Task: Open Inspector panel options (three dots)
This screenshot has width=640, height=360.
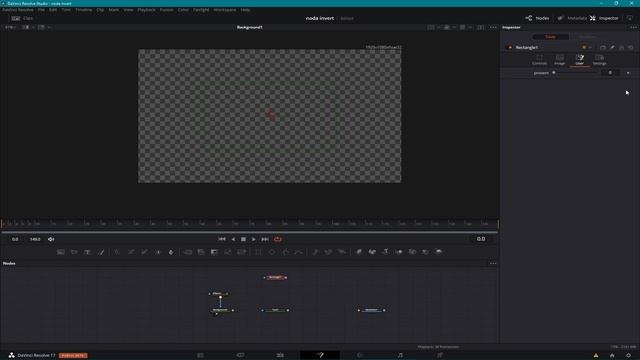Action: coord(633,27)
